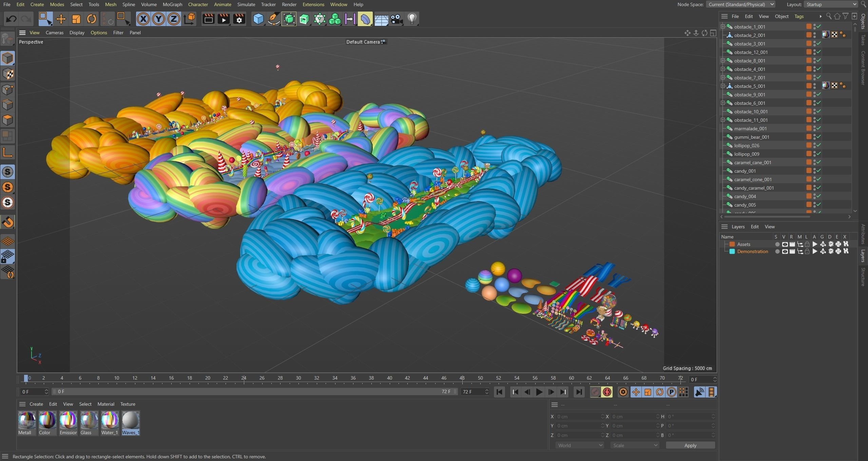Expand obstacle_8_001 in object tree
The height and width of the screenshot is (461, 868).
click(723, 61)
